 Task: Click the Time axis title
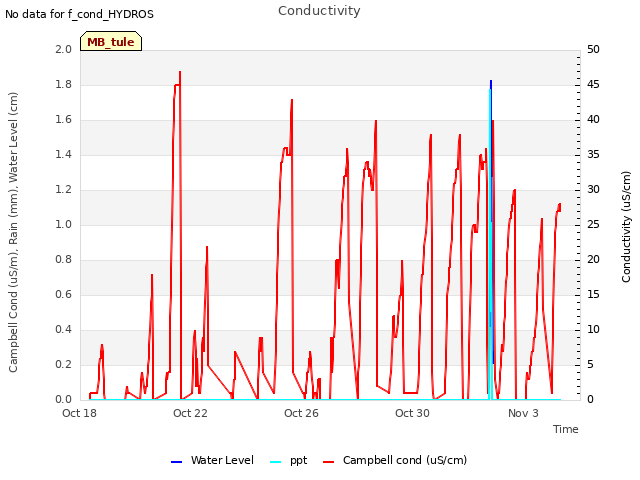pos(566,429)
